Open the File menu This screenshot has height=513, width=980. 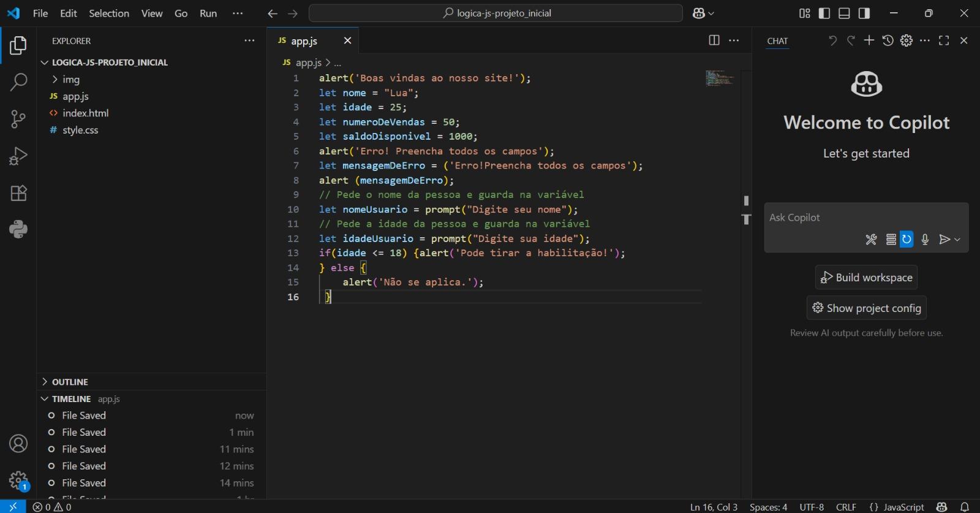click(40, 13)
